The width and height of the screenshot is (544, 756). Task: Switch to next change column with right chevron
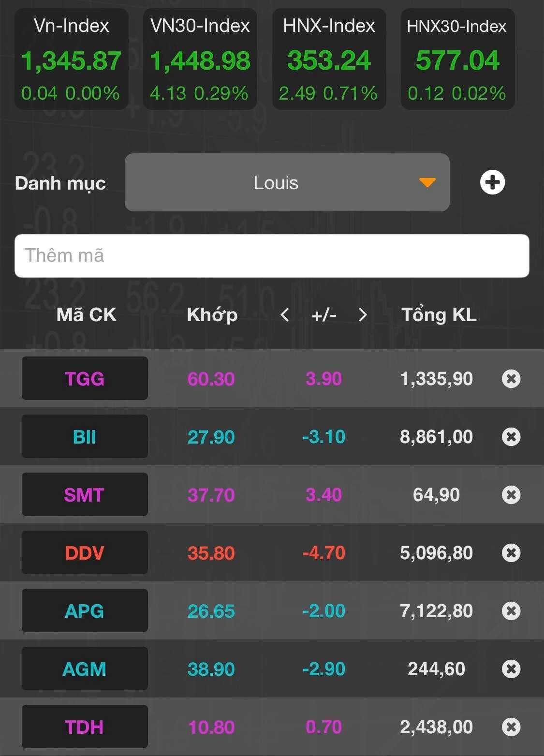pos(363,315)
